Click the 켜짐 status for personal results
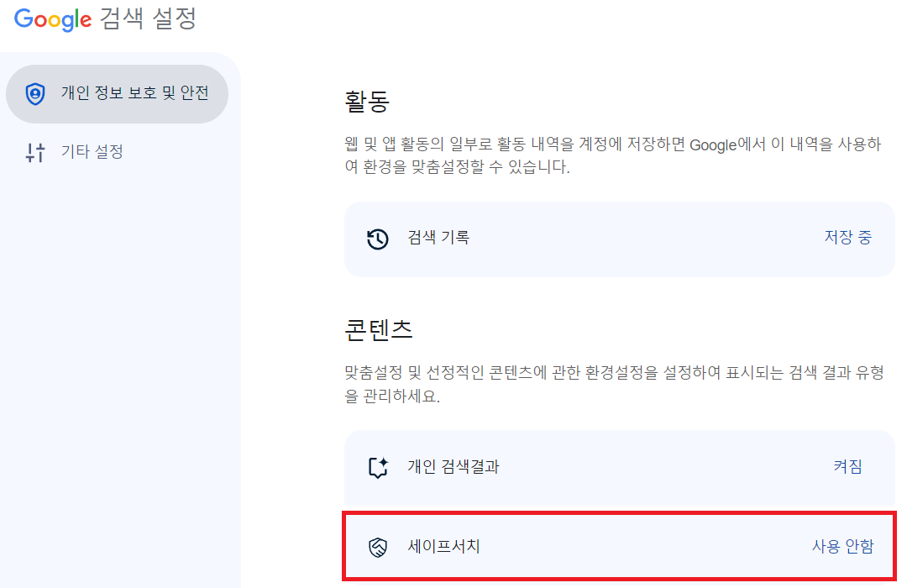 click(x=848, y=466)
